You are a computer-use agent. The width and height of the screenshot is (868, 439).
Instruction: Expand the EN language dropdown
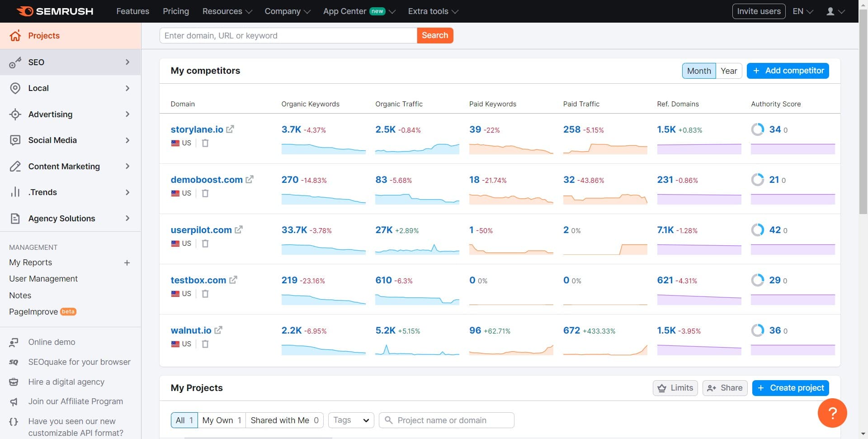coord(802,11)
